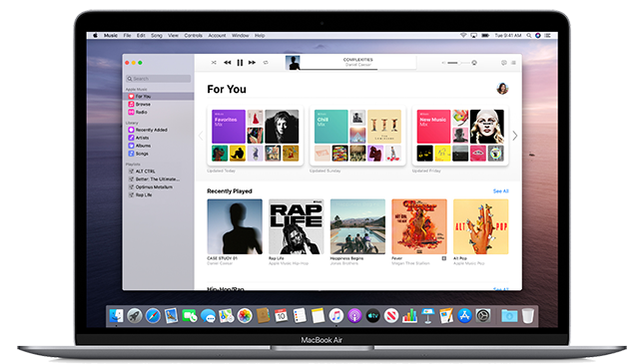Screen dimensions: 644x364
Task: Click the Spotlight search icon in the menu bar
Action: (529, 36)
